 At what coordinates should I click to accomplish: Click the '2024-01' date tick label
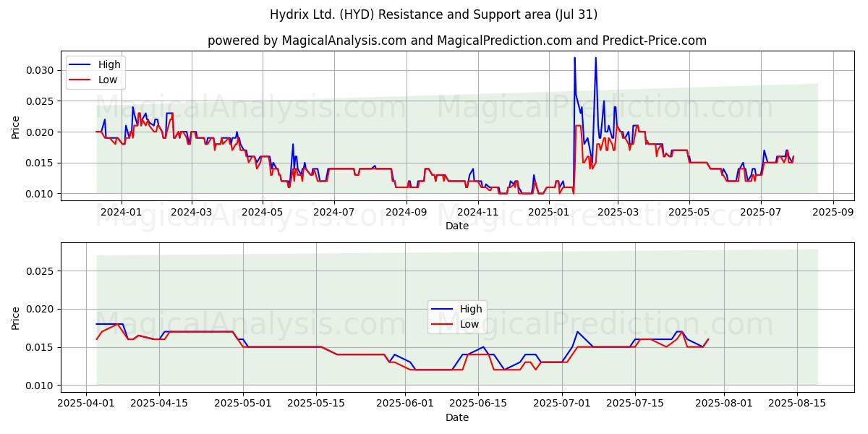click(121, 213)
